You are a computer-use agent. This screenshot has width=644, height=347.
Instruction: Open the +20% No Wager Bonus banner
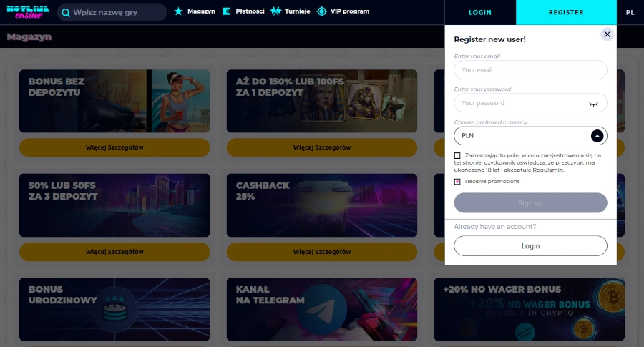coord(529,309)
